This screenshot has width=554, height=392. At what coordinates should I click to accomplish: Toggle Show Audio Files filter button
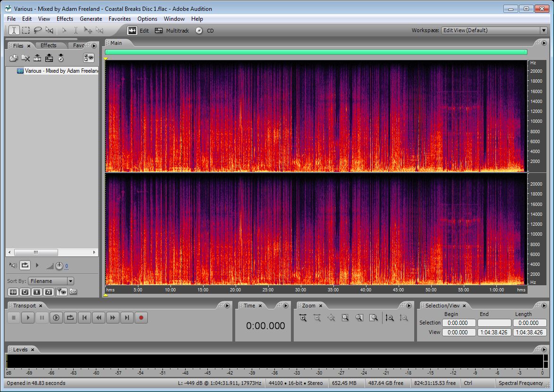click(x=13, y=292)
